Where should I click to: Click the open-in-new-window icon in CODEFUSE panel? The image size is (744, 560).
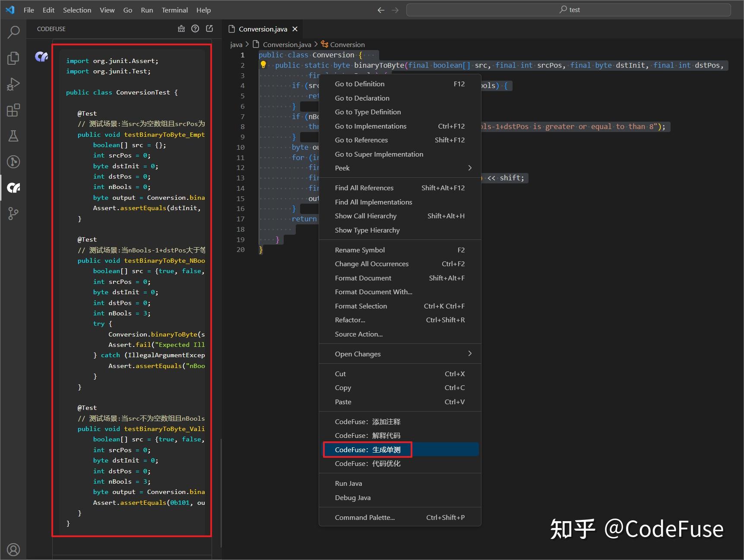209,28
